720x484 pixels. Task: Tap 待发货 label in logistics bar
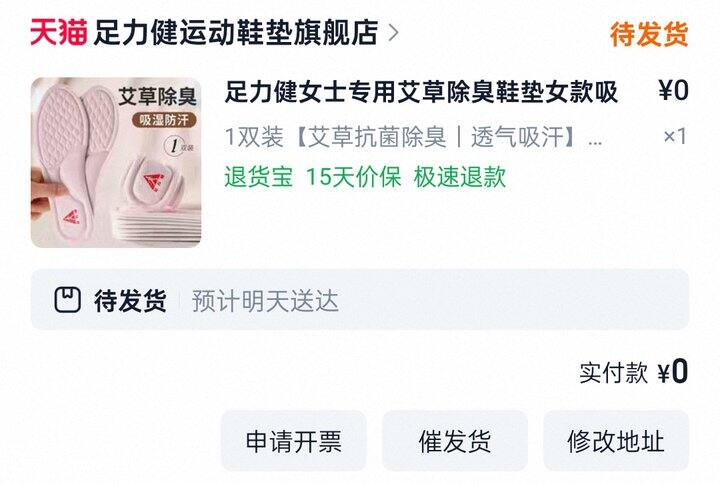[130, 301]
